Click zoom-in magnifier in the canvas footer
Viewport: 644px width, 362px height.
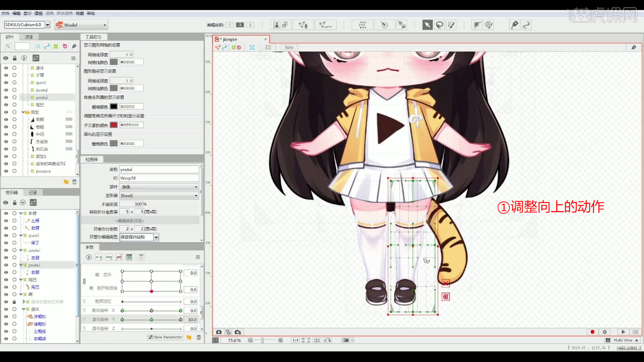click(280, 340)
